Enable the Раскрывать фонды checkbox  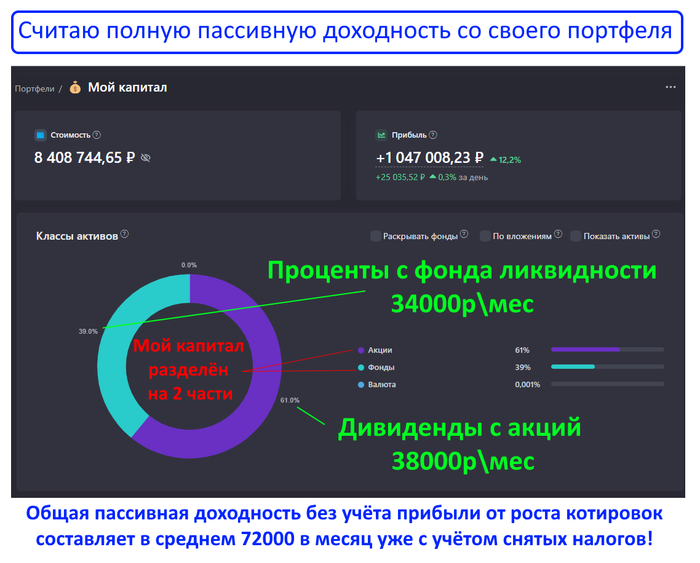376,237
